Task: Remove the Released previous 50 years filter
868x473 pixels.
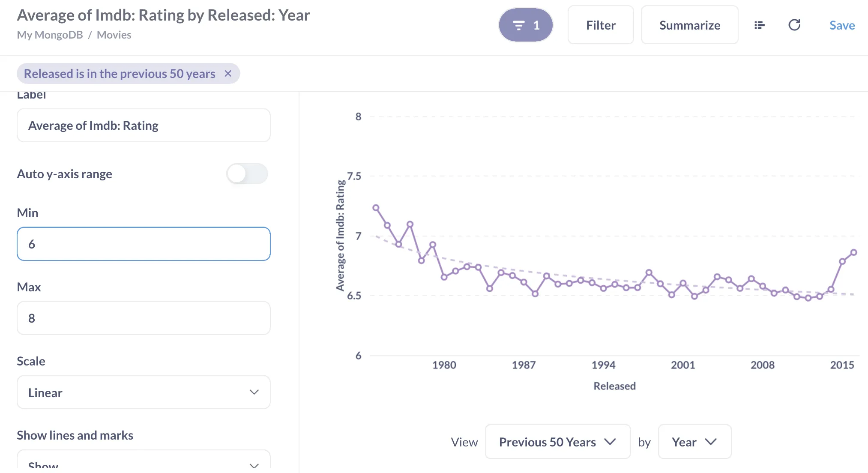Action: [x=228, y=74]
